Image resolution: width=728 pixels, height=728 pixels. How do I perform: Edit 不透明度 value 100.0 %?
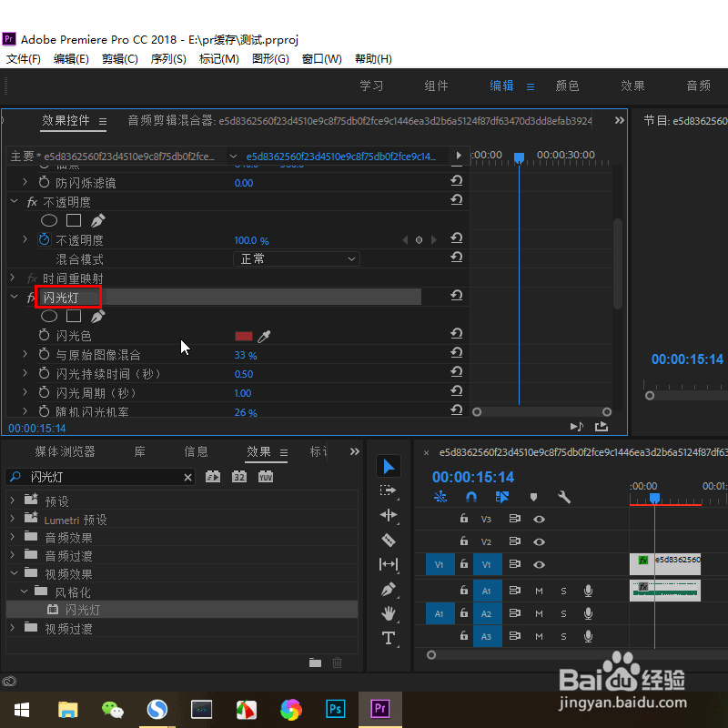(251, 240)
